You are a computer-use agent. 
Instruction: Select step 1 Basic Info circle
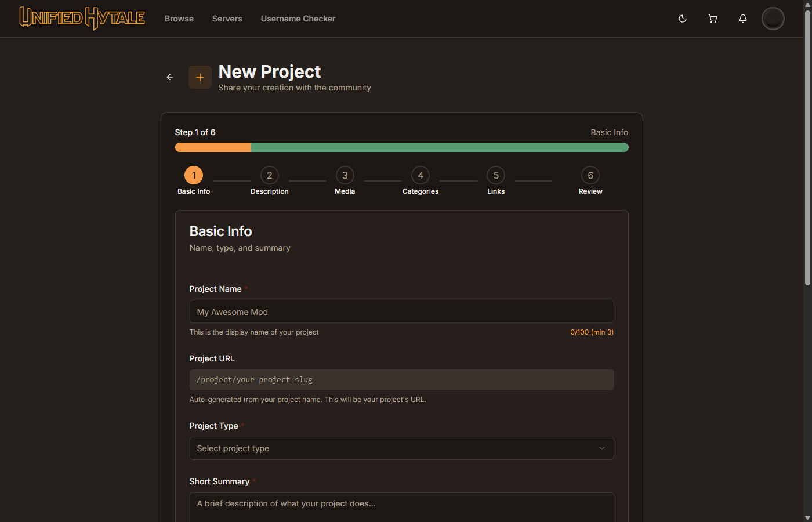point(194,175)
